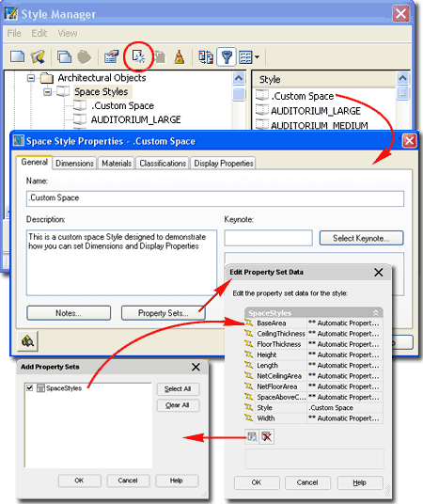Collapse the SpaceStyles property group header
The width and height of the screenshot is (423, 504).
click(x=375, y=313)
